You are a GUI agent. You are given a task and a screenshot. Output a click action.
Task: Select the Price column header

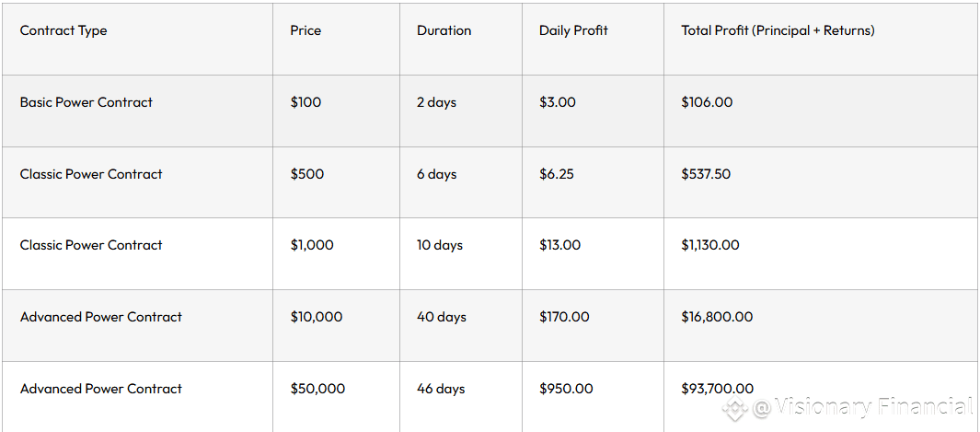(x=306, y=30)
